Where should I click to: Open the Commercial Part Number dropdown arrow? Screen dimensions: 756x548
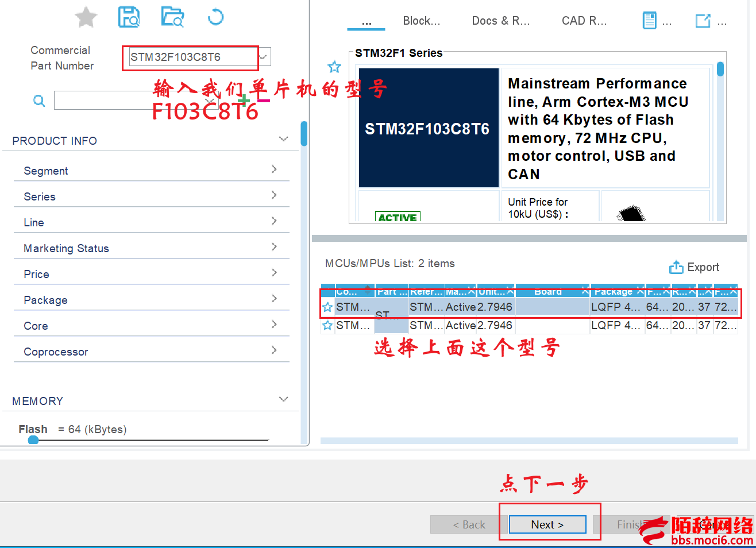tap(264, 57)
